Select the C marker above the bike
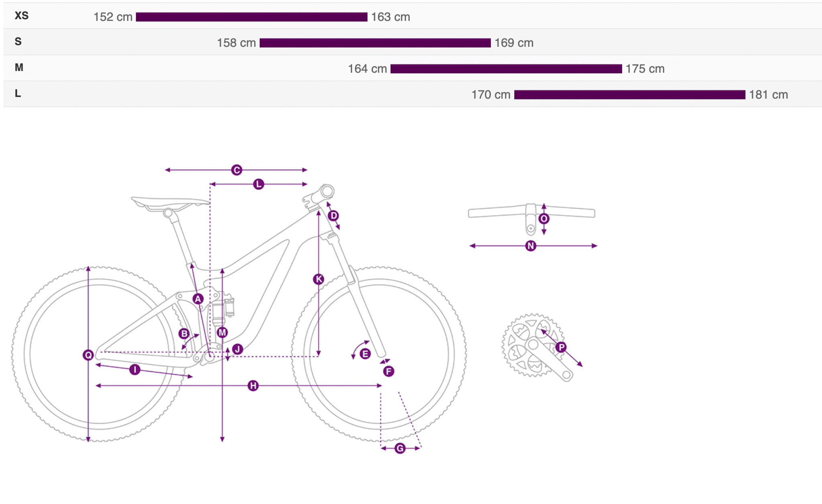The image size is (822, 504). 237,170
